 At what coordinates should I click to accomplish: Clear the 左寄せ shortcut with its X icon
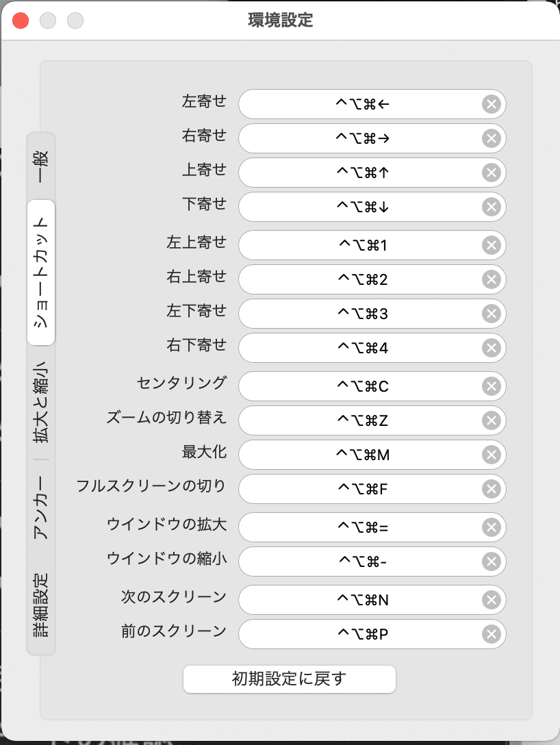click(x=492, y=104)
